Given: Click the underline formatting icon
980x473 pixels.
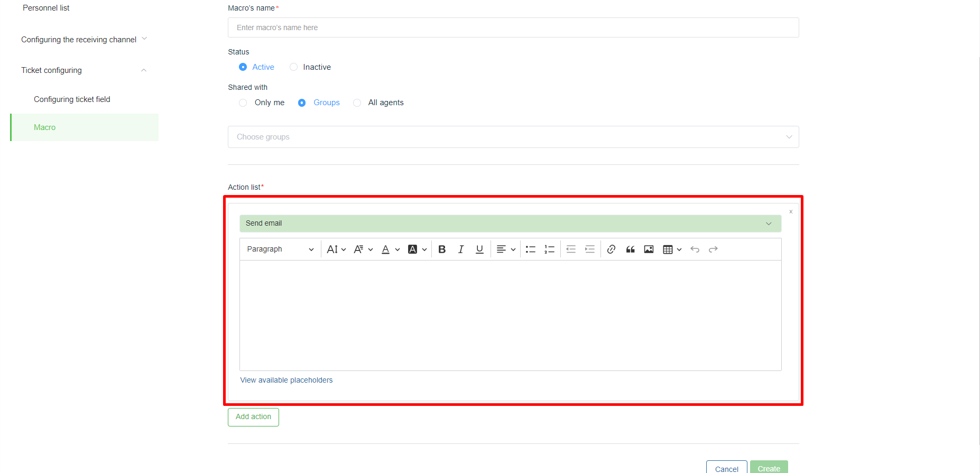Looking at the screenshot, I should coord(479,249).
